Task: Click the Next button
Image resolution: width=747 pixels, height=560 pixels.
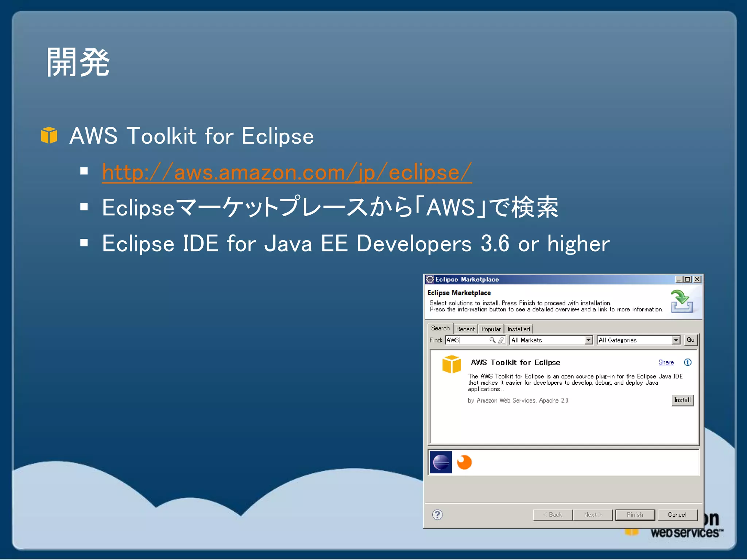Action: [x=592, y=515]
